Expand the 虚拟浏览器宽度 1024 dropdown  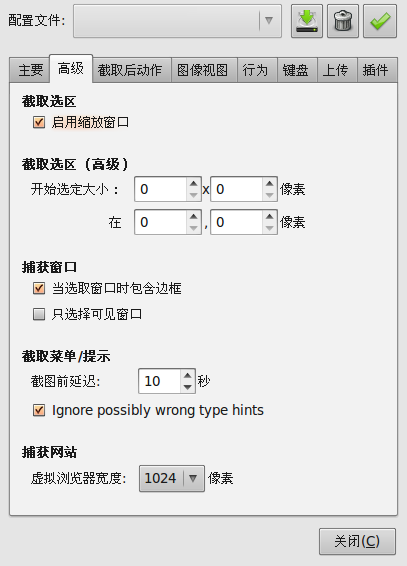[x=172, y=479]
